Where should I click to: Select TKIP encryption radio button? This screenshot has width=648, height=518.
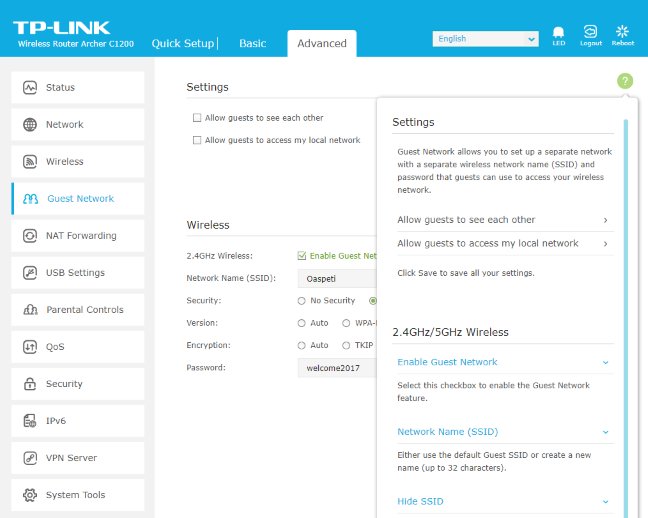click(346, 346)
